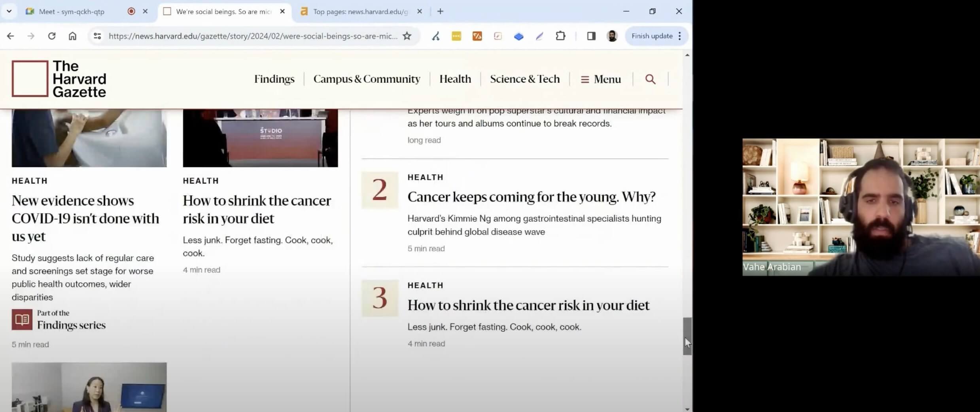980x412 pixels.
Task: Open the Extensions puzzle-piece menu
Action: [x=560, y=36]
